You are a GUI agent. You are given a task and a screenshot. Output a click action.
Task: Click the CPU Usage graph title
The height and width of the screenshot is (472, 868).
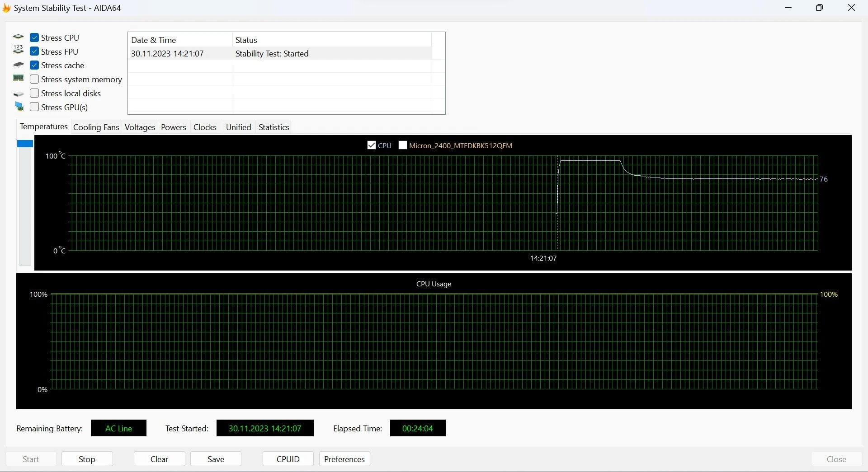pos(434,284)
